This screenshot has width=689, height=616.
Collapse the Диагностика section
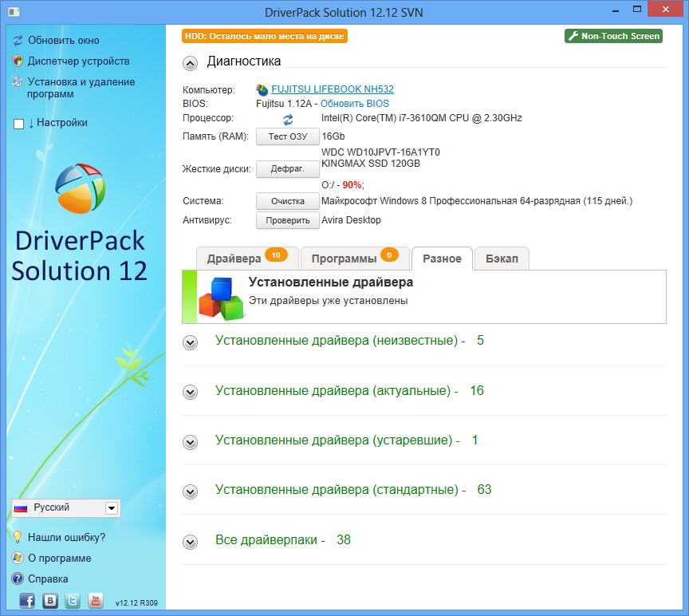[x=190, y=64]
